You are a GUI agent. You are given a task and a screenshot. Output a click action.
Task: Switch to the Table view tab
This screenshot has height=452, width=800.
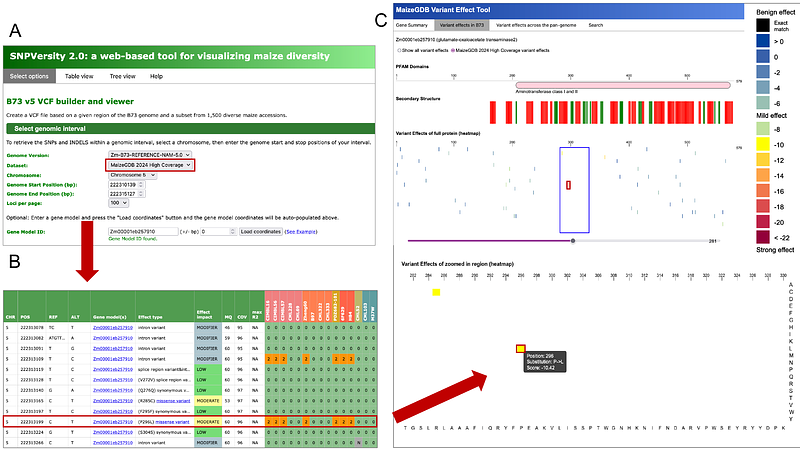(x=79, y=76)
